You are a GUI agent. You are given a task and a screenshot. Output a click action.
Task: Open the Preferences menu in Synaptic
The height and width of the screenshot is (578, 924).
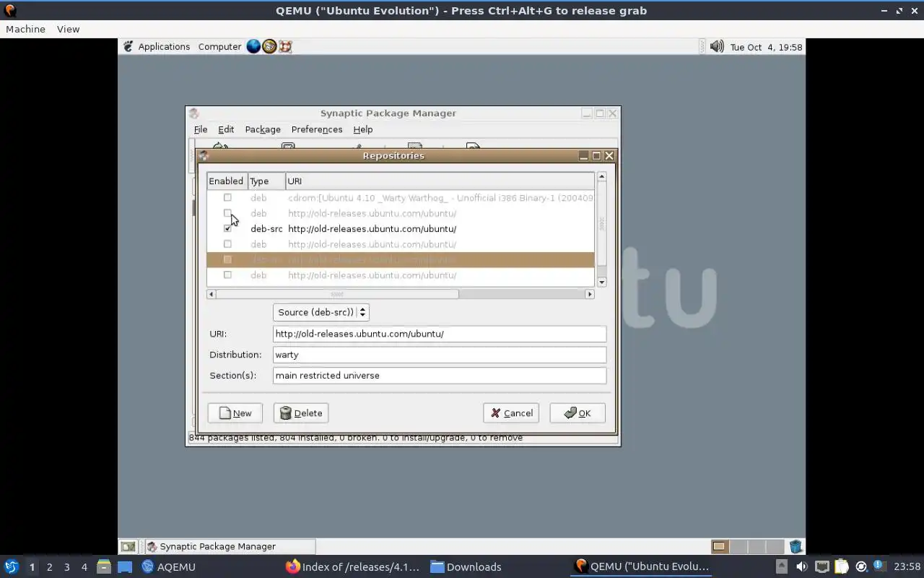click(317, 129)
